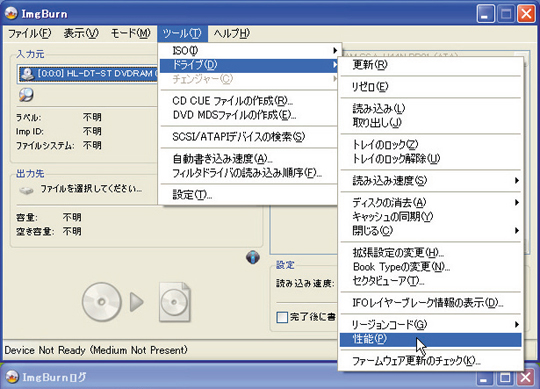Click the magnifier disc info icon
The height and width of the screenshot is (389, 540).
[x=26, y=95]
